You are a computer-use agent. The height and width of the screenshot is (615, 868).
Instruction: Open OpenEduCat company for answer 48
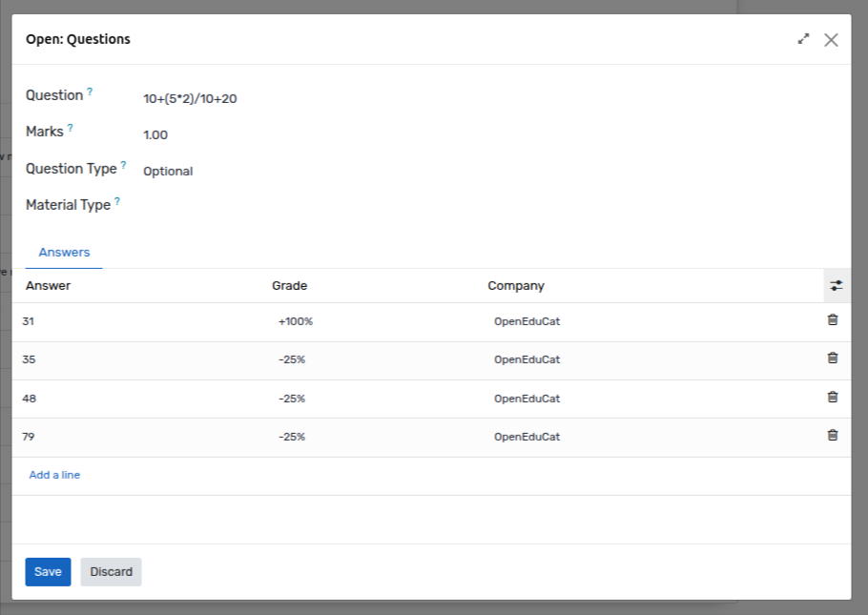(527, 399)
